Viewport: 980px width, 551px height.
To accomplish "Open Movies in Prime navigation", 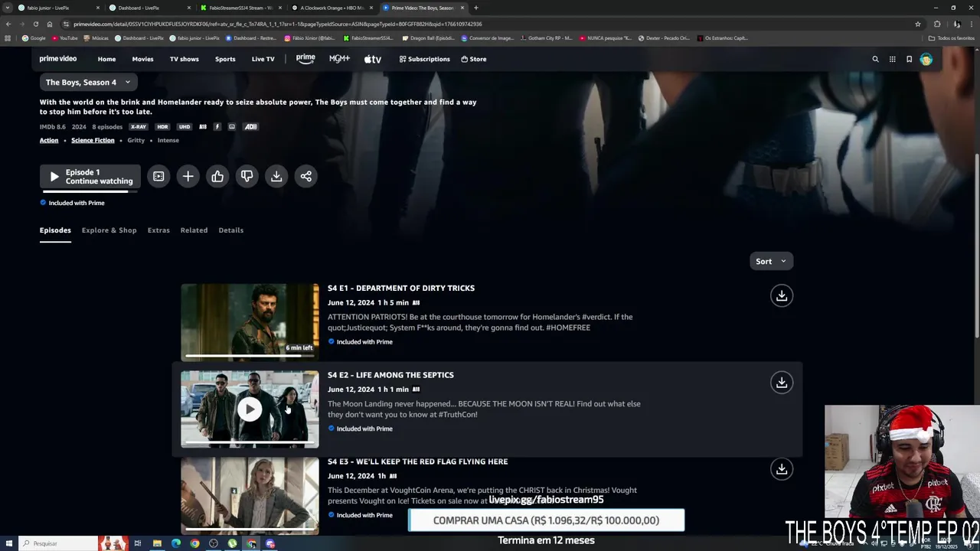I will pyautogui.click(x=142, y=59).
